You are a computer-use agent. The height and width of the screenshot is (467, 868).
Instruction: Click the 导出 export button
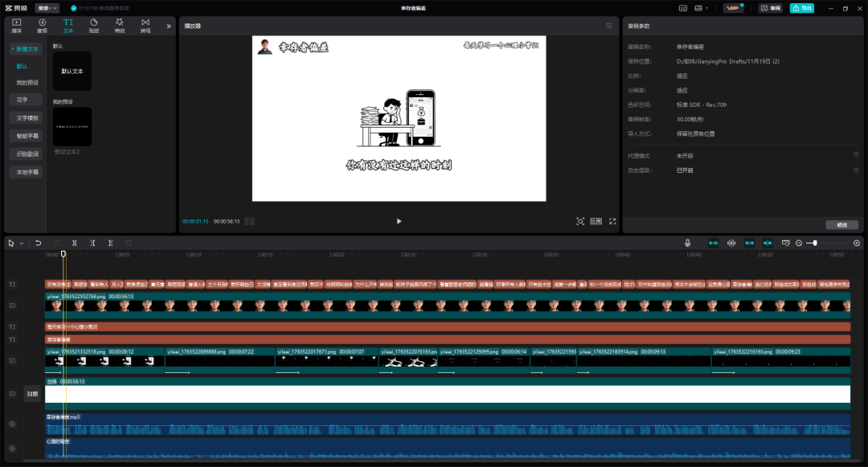(x=801, y=8)
